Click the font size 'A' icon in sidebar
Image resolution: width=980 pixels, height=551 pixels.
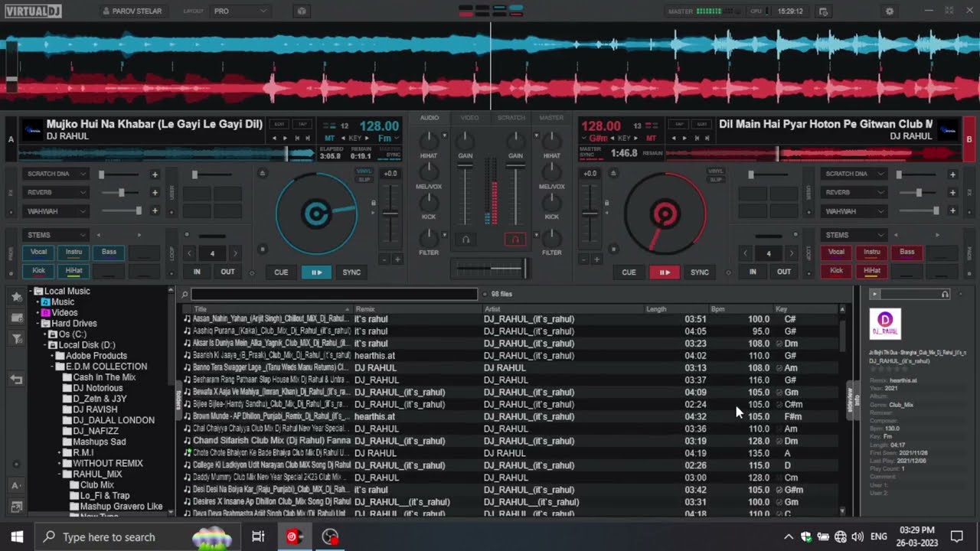pos(16,485)
